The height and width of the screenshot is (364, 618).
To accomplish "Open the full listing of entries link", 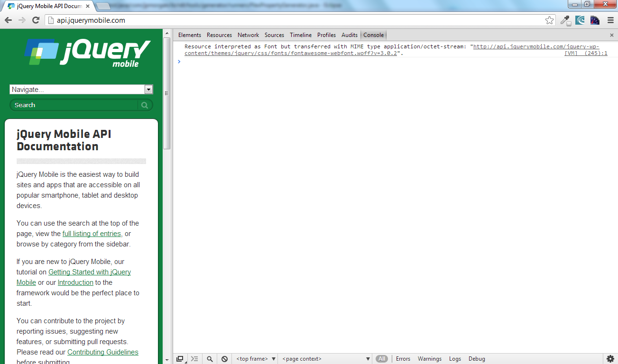I will click(x=92, y=234).
